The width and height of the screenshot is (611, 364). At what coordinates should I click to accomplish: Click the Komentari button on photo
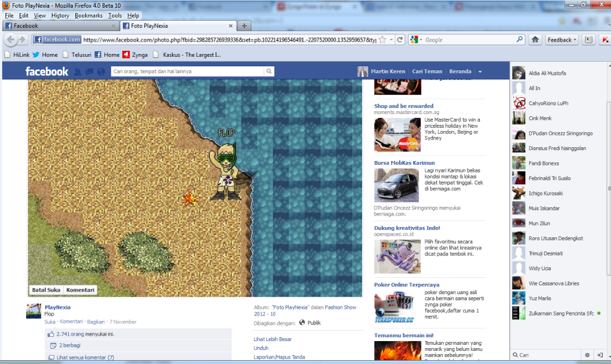(x=80, y=290)
